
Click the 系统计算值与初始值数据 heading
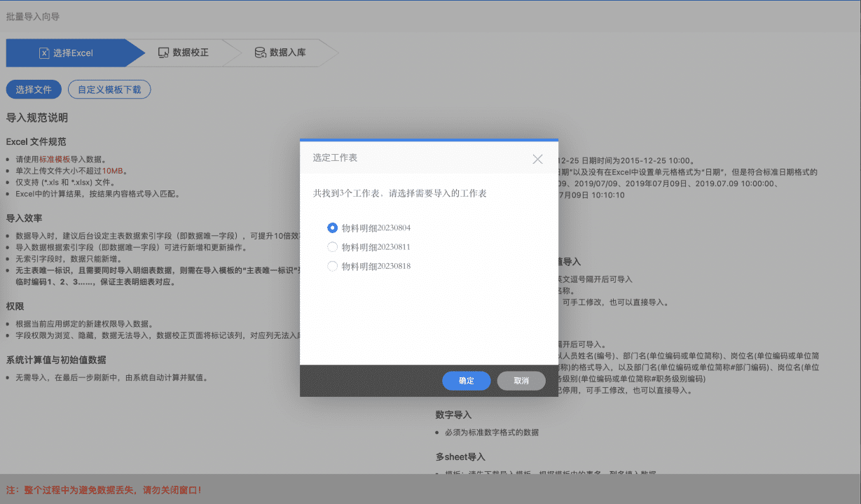click(56, 360)
